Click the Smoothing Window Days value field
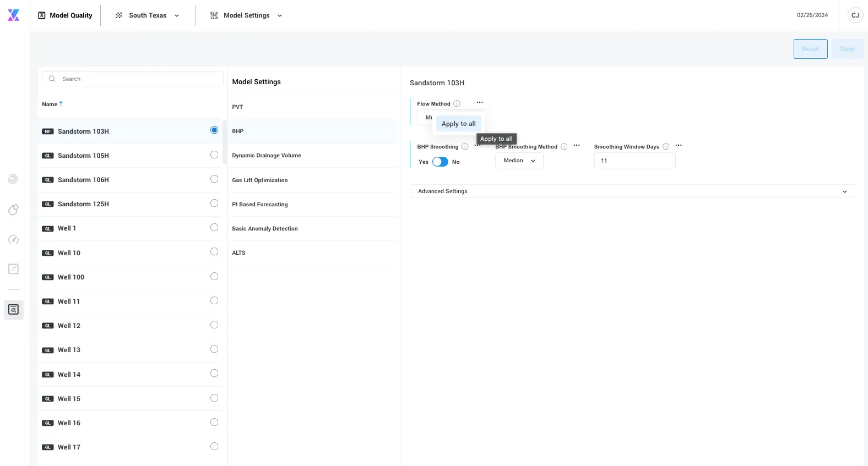The height and width of the screenshot is (466, 868). click(x=634, y=161)
